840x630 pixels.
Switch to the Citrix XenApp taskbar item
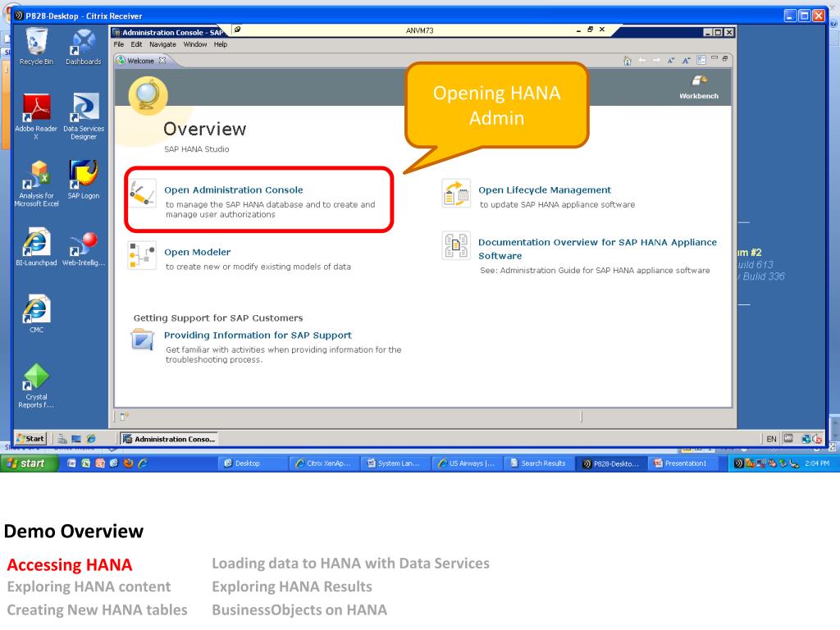(324, 463)
